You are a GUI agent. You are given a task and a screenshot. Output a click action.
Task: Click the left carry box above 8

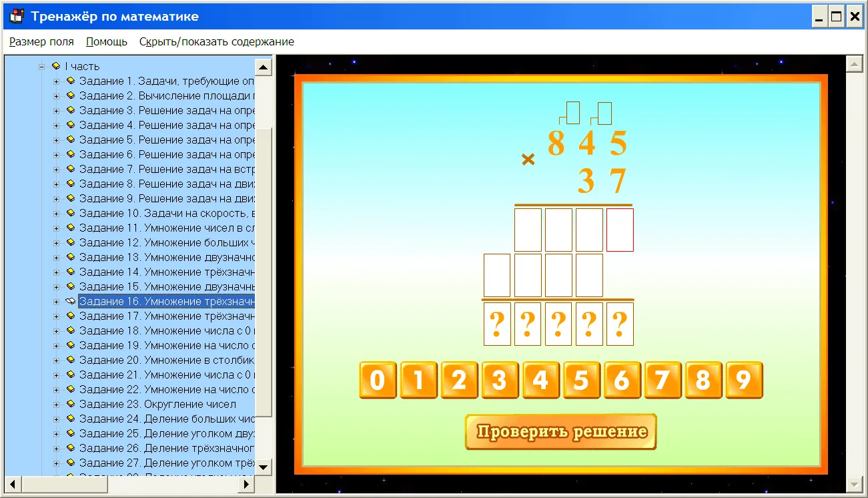click(573, 113)
